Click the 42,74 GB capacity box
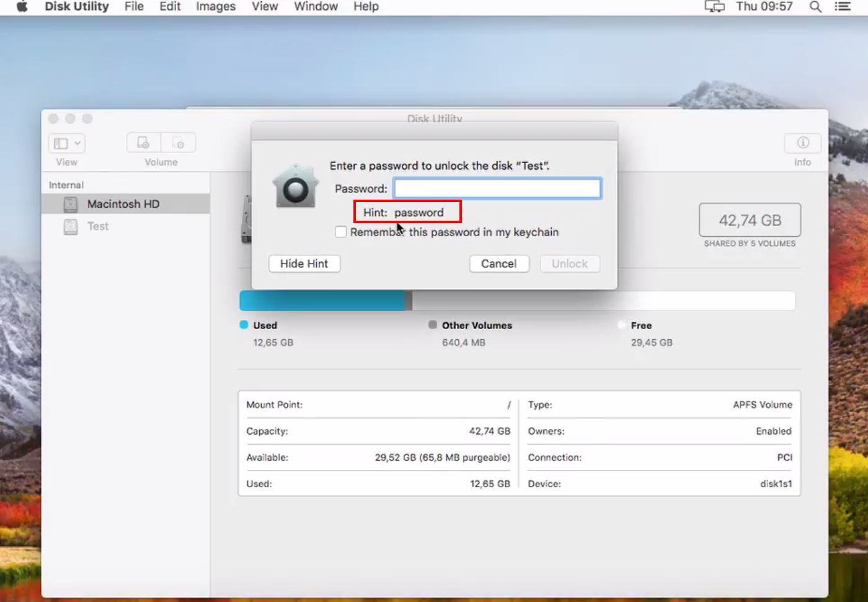Image resolution: width=868 pixels, height=602 pixels. pos(750,220)
